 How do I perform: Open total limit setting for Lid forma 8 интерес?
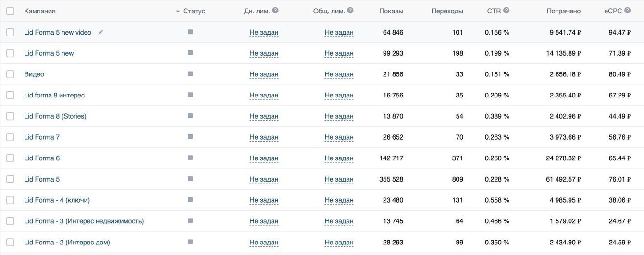tap(339, 95)
